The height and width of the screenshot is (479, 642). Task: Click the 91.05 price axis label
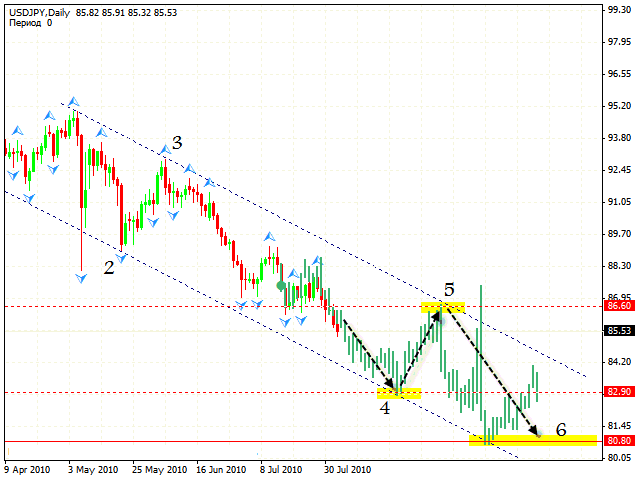(x=619, y=202)
